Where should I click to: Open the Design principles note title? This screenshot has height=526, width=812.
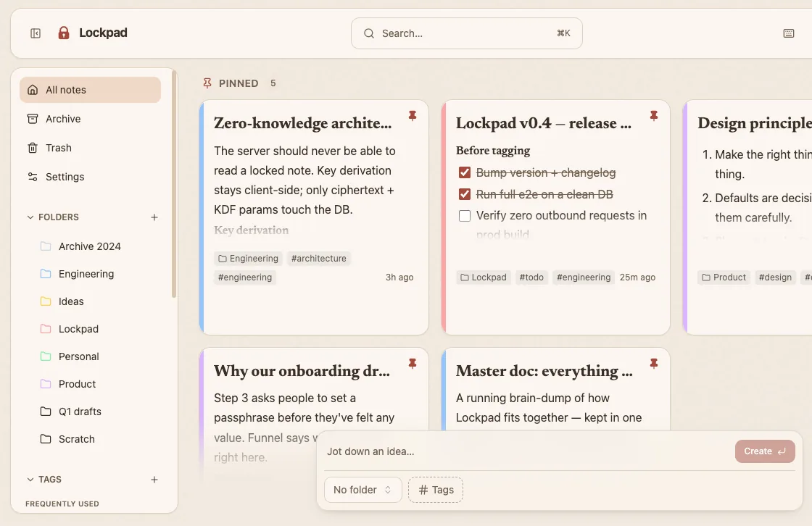755,123
